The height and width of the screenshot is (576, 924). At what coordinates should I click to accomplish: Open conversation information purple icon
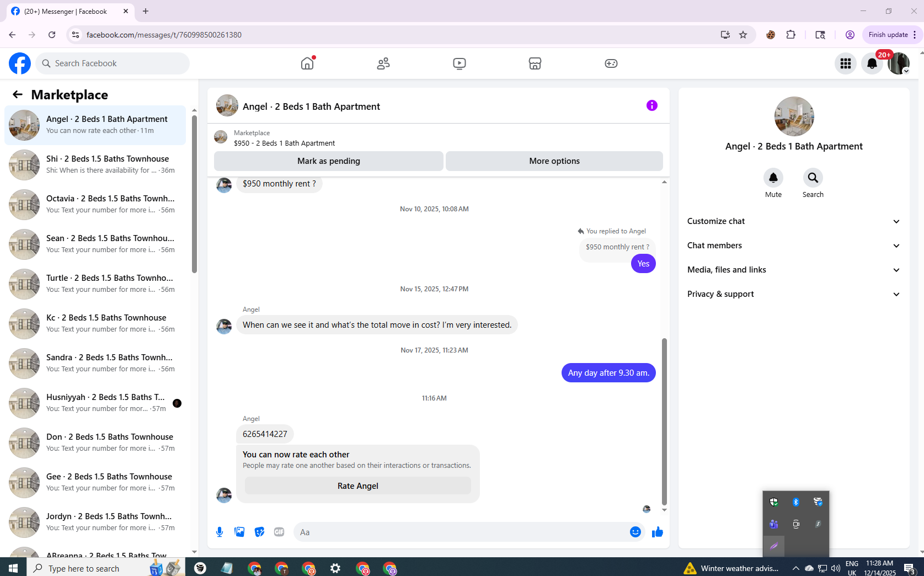coord(652,105)
